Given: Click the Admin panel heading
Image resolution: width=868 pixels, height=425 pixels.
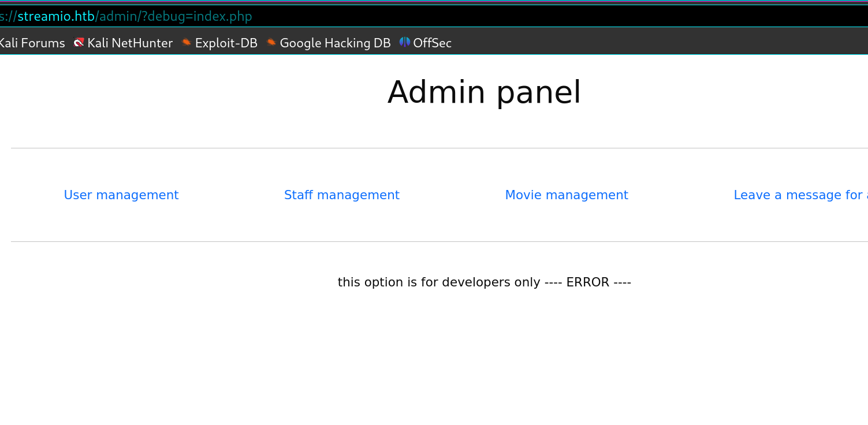Looking at the screenshot, I should (x=484, y=92).
